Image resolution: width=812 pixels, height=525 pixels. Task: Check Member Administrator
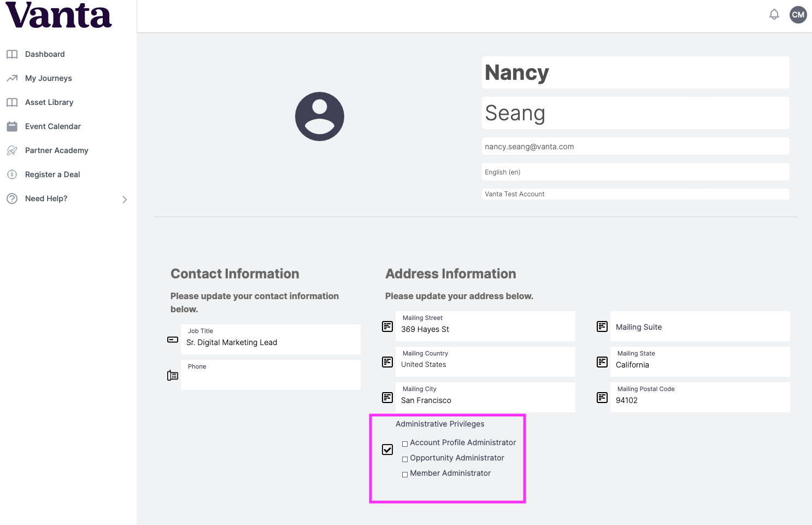tap(405, 475)
